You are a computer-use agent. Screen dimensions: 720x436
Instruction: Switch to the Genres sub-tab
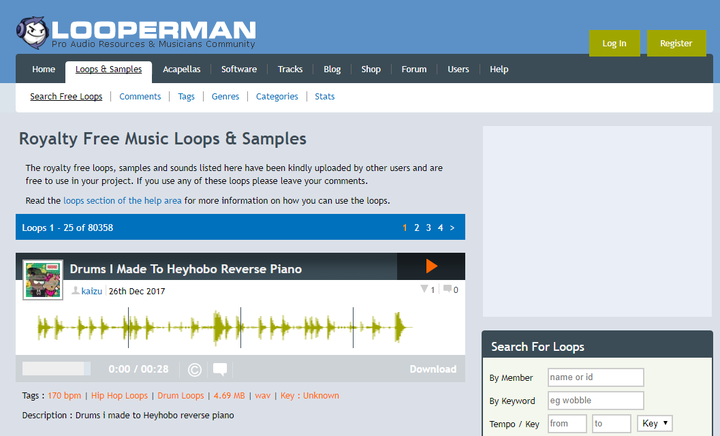tap(225, 96)
